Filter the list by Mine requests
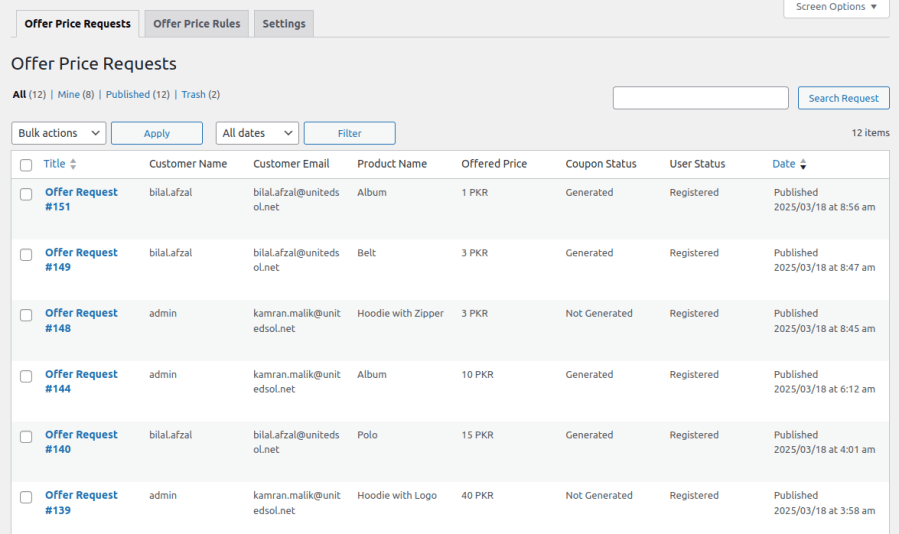Screen dimensions: 899x534 [68, 95]
